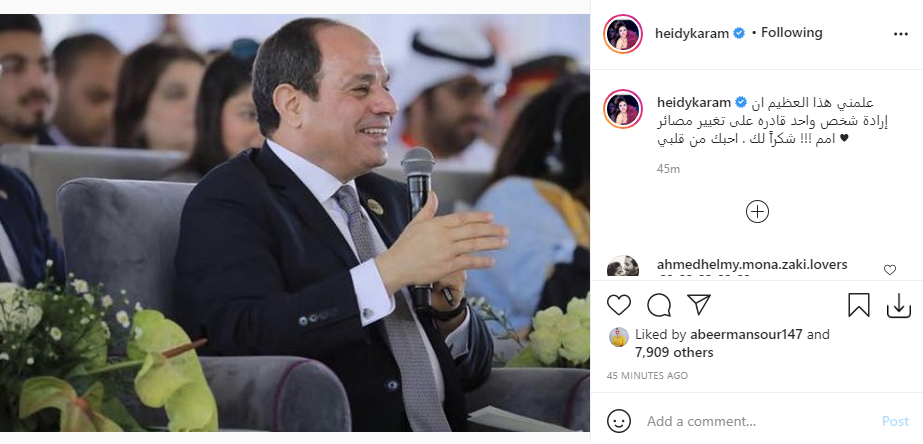
Task: Save post with bookmark icon
Action: point(859,306)
